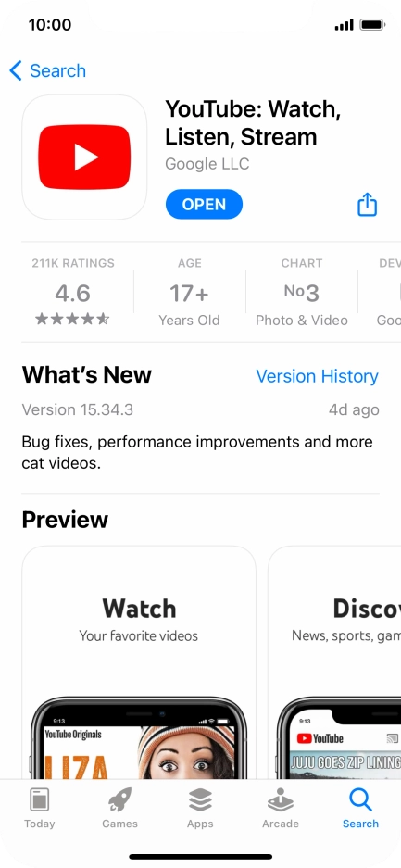Tap the 4.6 star rating

point(72,292)
